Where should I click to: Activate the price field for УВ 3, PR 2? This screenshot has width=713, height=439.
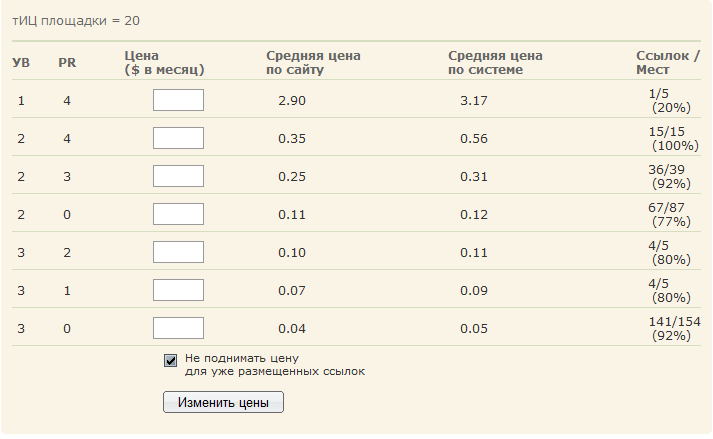(178, 252)
